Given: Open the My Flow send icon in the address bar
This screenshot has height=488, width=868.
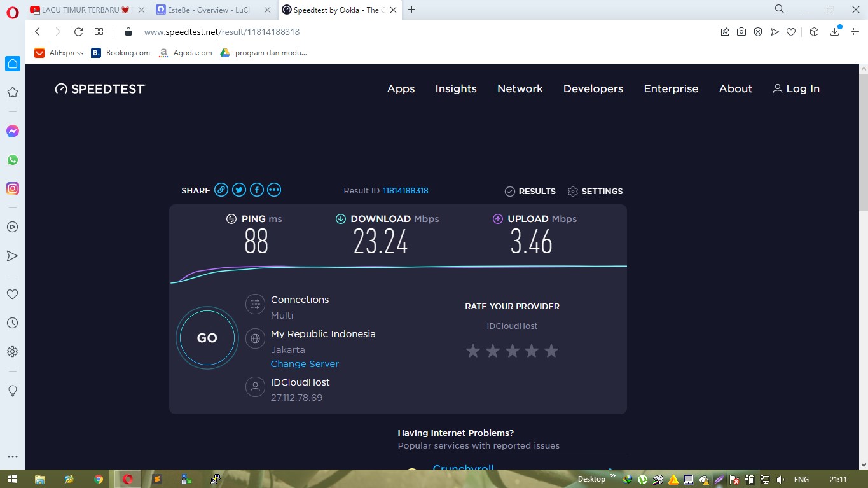Looking at the screenshot, I should [x=775, y=32].
